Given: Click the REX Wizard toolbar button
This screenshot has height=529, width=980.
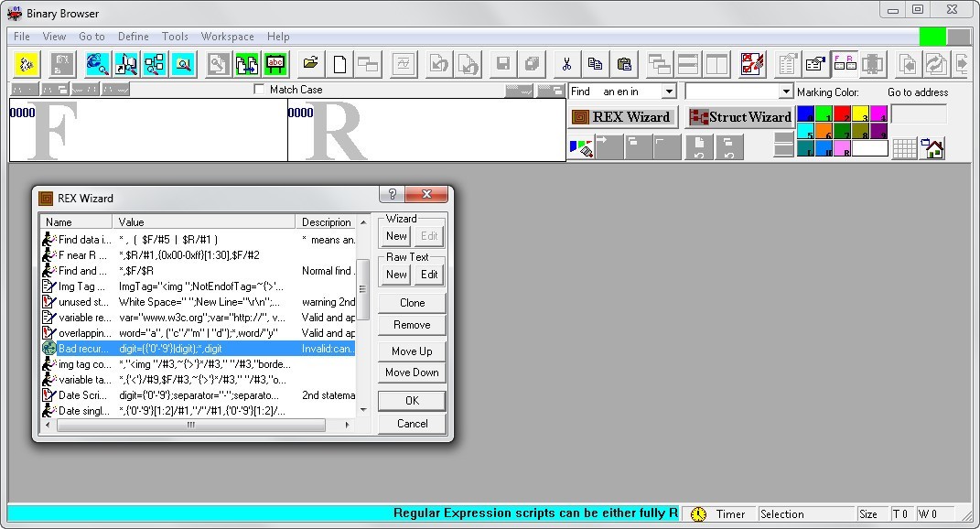Looking at the screenshot, I should (x=622, y=117).
